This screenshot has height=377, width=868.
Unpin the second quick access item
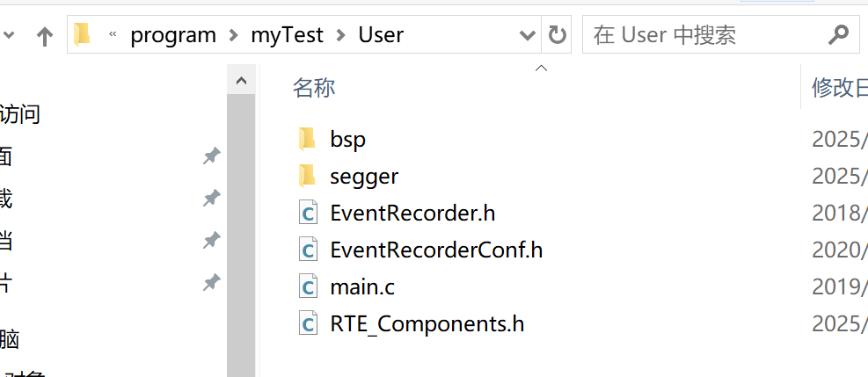211,198
